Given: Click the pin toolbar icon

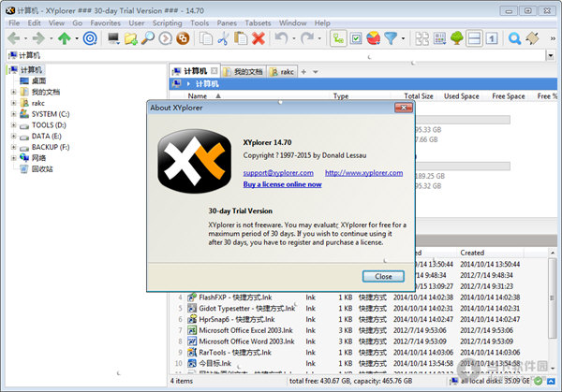Looking at the screenshot, I should click(532, 38).
